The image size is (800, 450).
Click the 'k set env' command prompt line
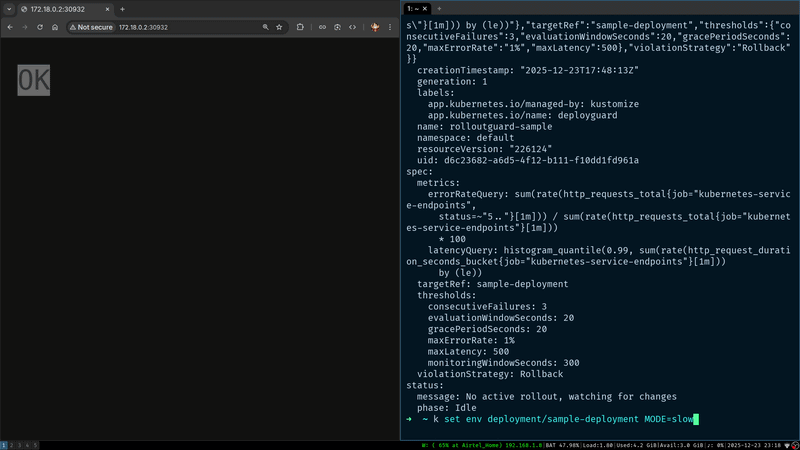[x=552, y=419]
